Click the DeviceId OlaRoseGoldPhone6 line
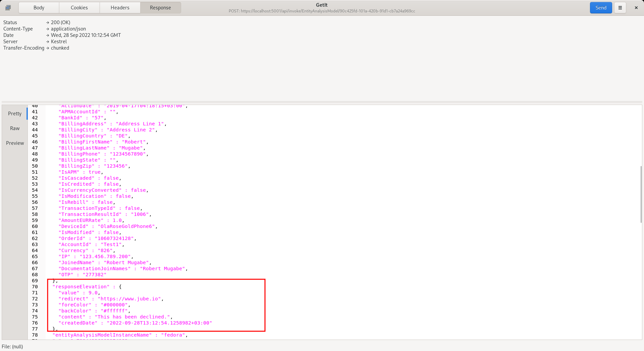 [108, 226]
